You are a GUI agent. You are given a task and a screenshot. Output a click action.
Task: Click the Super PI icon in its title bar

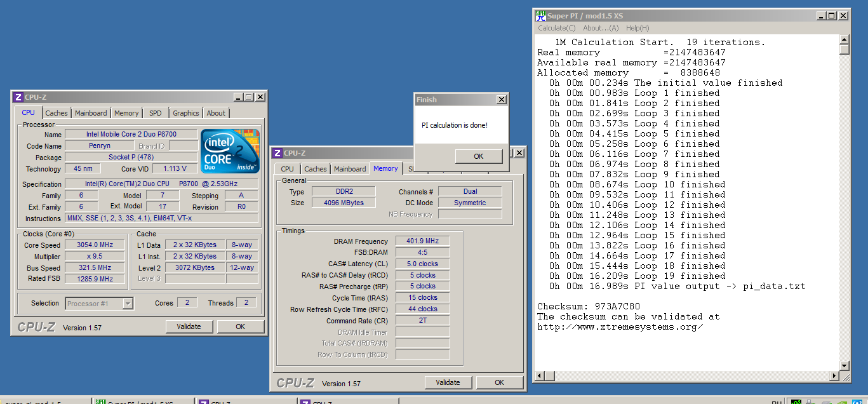[540, 15]
